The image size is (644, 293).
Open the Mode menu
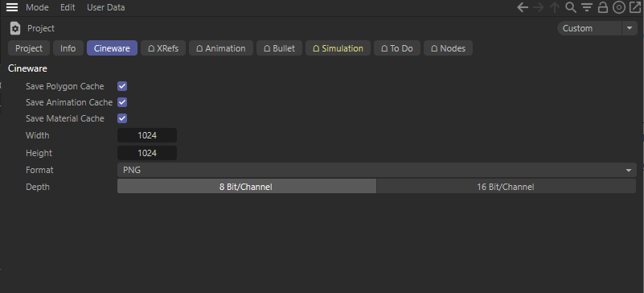click(x=37, y=7)
